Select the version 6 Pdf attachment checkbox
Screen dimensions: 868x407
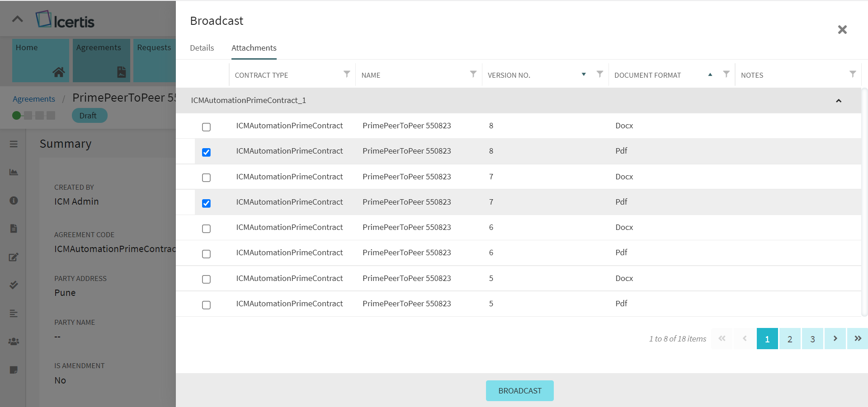pyautogui.click(x=206, y=254)
